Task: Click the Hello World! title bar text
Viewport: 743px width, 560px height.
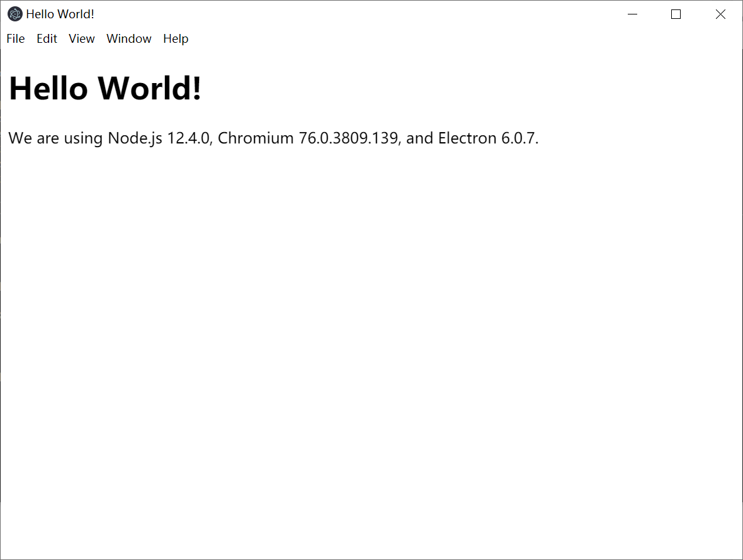Action: (60, 14)
